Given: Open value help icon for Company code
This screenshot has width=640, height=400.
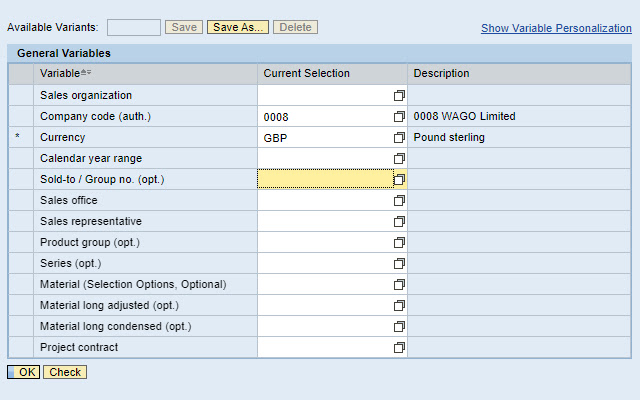Looking at the screenshot, I should coord(399,117).
